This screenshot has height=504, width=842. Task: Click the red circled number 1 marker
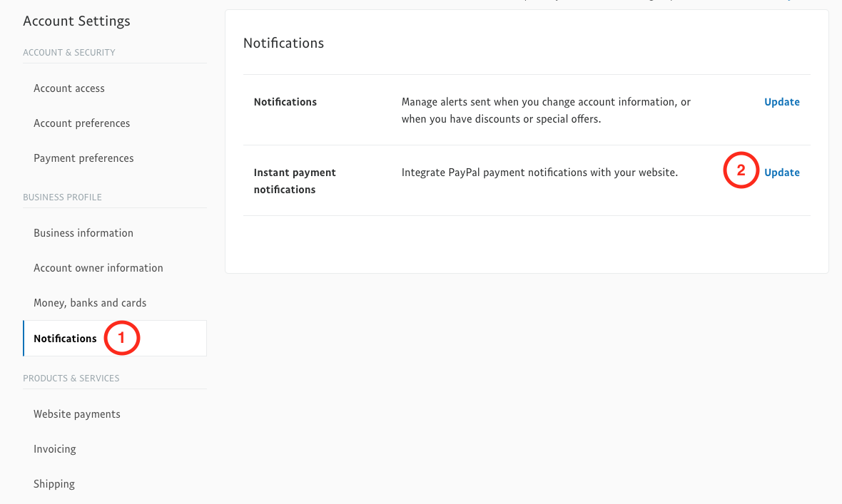pos(121,338)
